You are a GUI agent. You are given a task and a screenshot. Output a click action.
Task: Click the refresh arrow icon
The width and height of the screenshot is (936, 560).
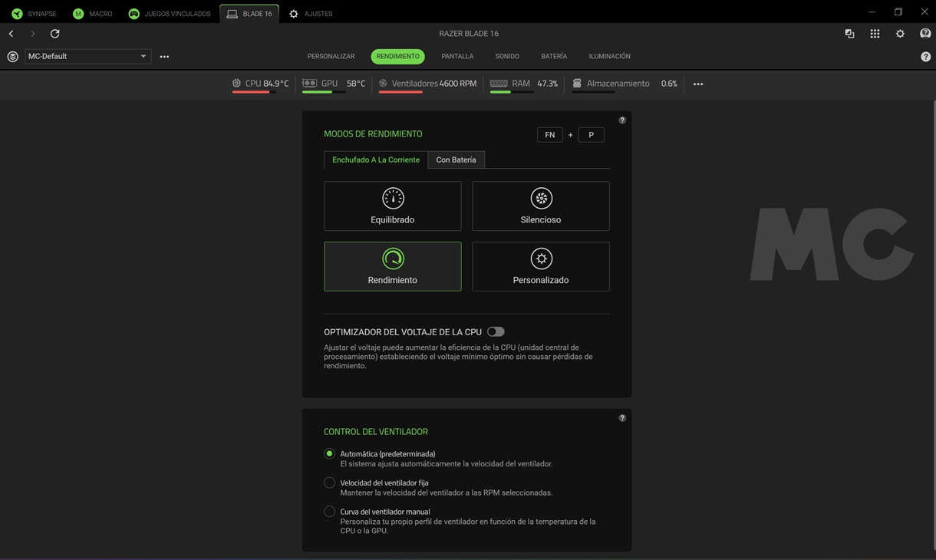[x=54, y=34]
